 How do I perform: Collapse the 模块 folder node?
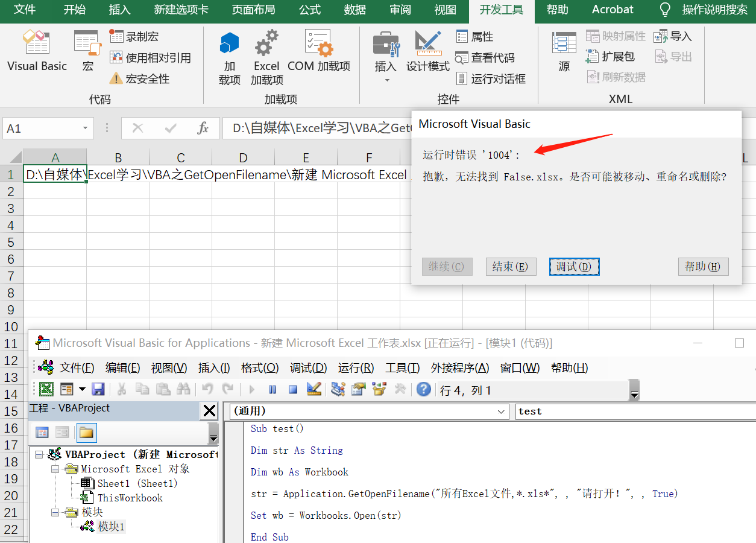[54, 512]
